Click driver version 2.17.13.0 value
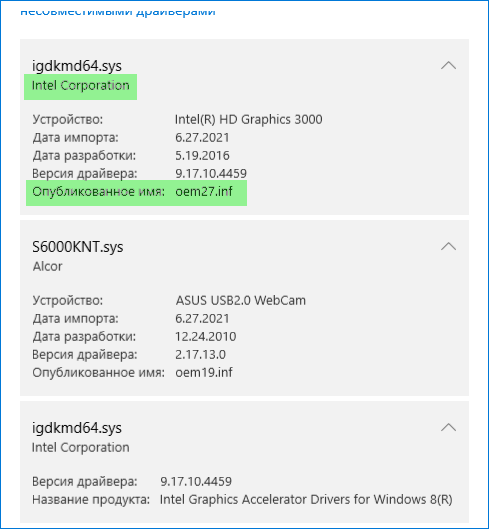489x529 pixels. tap(200, 355)
